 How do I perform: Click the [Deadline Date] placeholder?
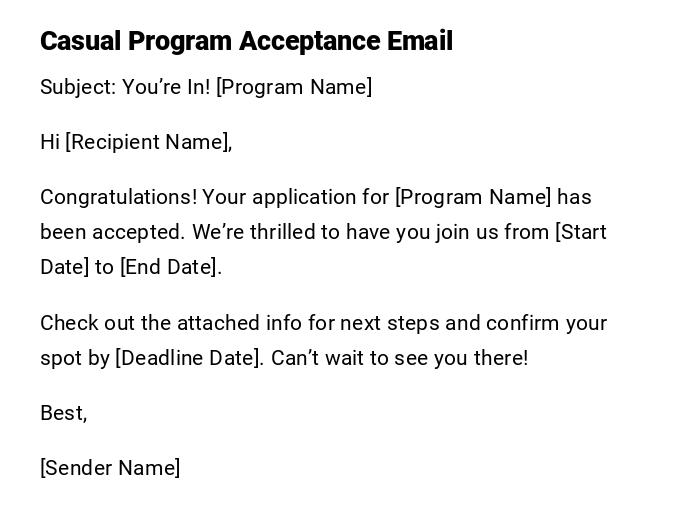click(188, 358)
